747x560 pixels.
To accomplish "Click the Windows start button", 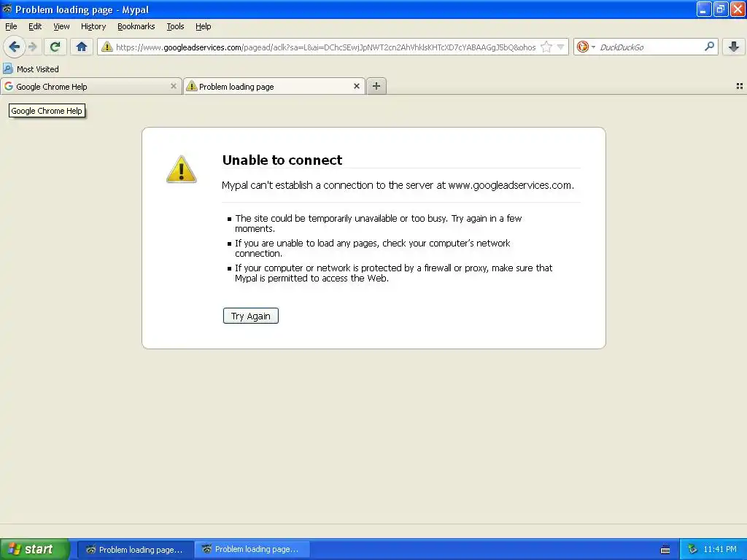I will click(34, 549).
